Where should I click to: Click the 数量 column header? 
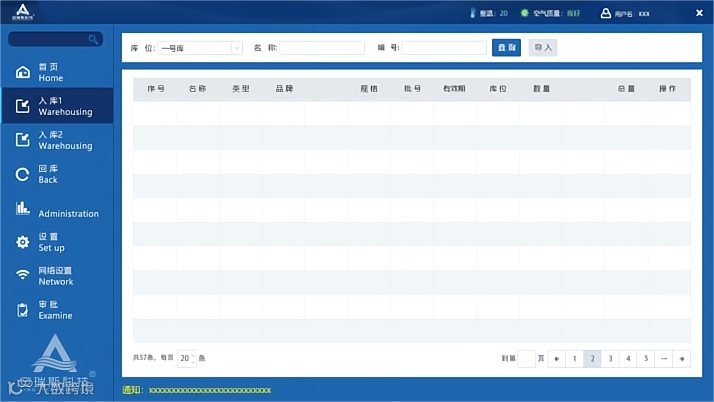click(x=541, y=89)
